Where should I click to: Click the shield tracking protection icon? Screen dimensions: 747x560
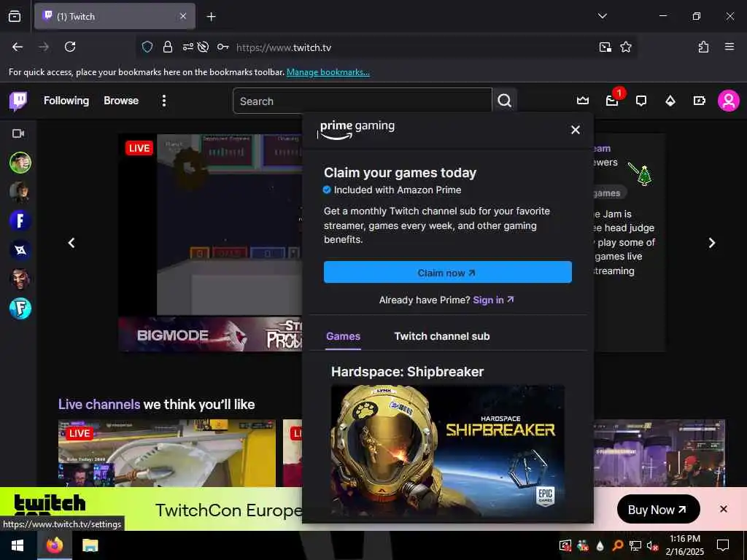(x=147, y=47)
